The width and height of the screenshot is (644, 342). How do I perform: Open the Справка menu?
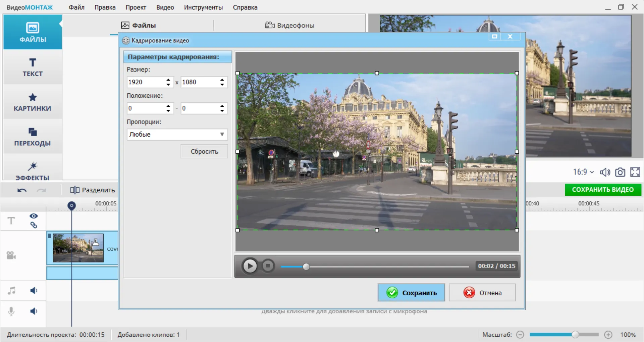tap(245, 7)
